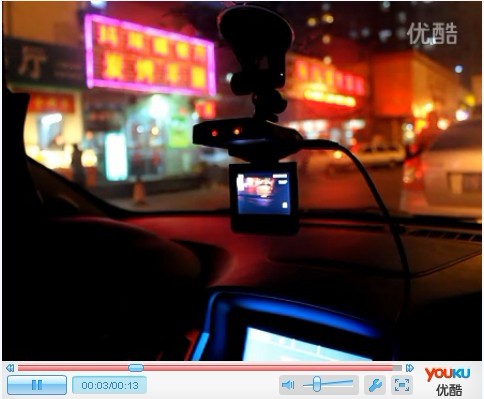Screen dimensions: 484x399
Task: Click the dashcam's small LCD screen in the video
Action: tap(263, 193)
